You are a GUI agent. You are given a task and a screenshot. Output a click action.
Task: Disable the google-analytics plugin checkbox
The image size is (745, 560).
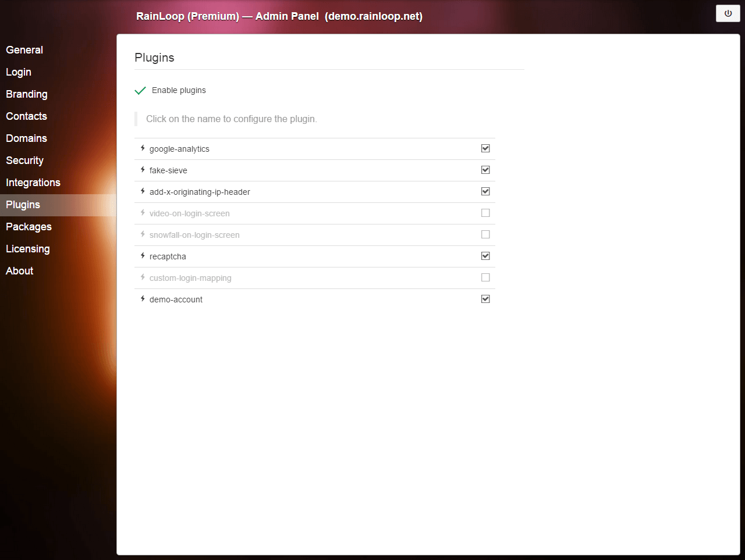tap(485, 148)
